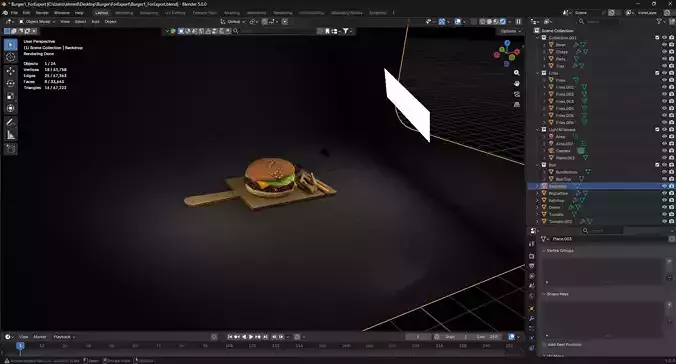Open the Tool properties tab icon

[x=532, y=244]
